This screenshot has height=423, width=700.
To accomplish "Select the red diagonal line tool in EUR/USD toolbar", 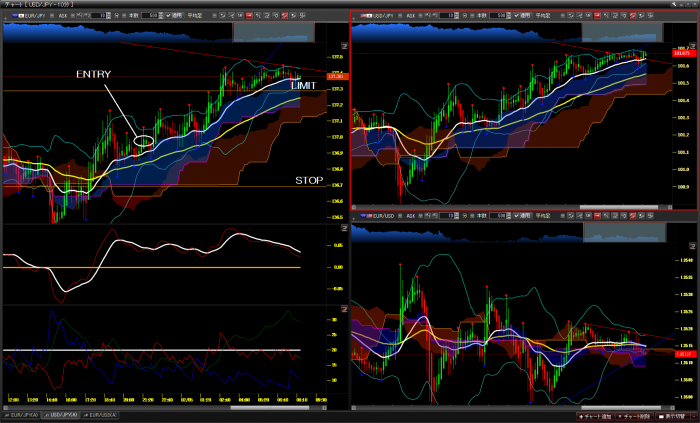I will tap(633, 216).
